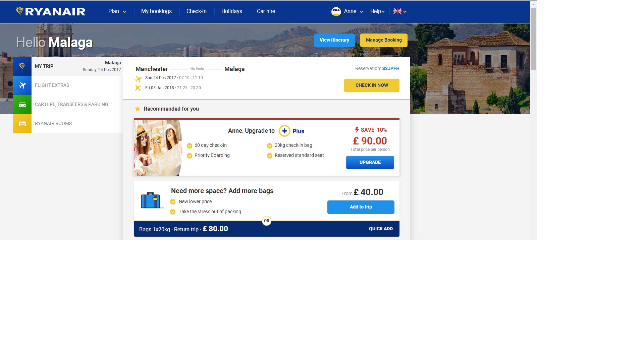Click the vertical page scrollbar thumb
This screenshot has width=644, height=362.
[x=533, y=39]
